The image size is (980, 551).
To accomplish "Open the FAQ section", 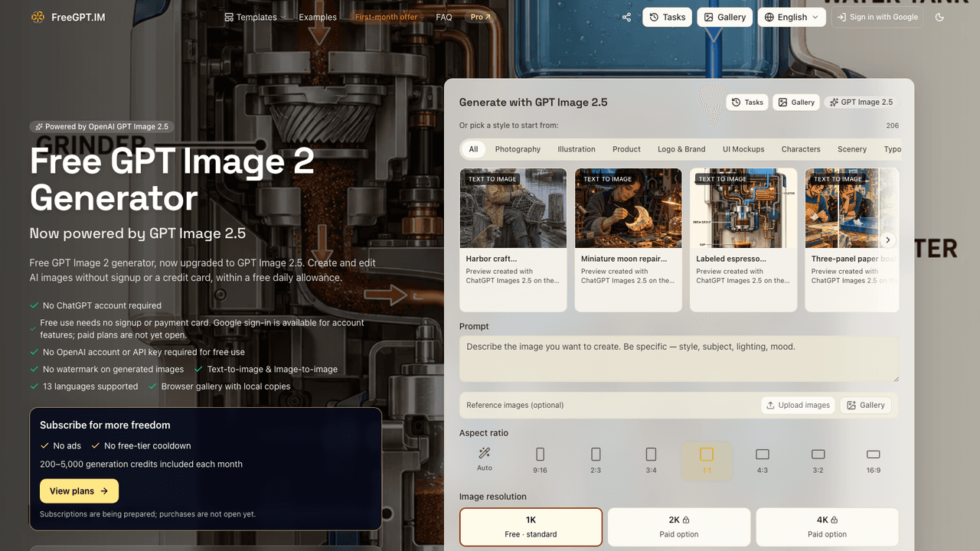I will [444, 17].
